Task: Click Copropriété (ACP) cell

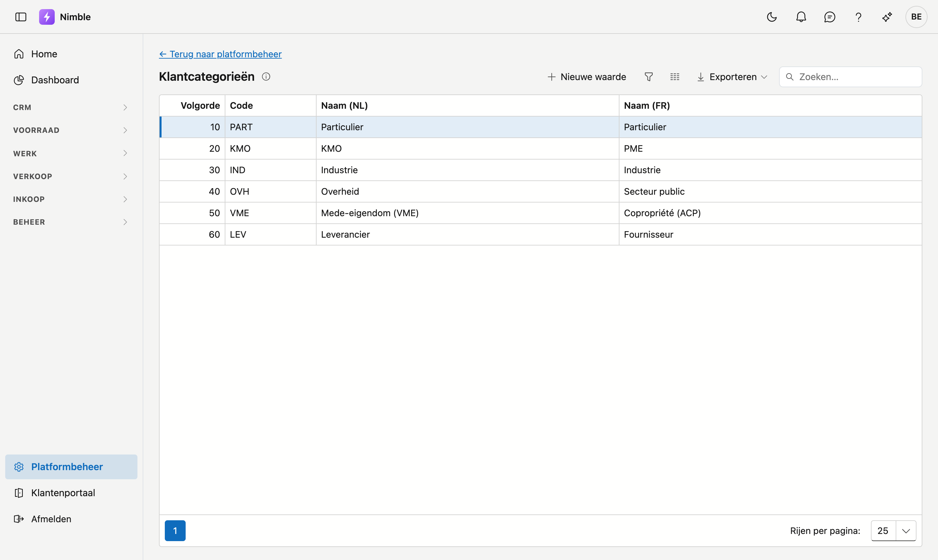Action: (x=770, y=213)
